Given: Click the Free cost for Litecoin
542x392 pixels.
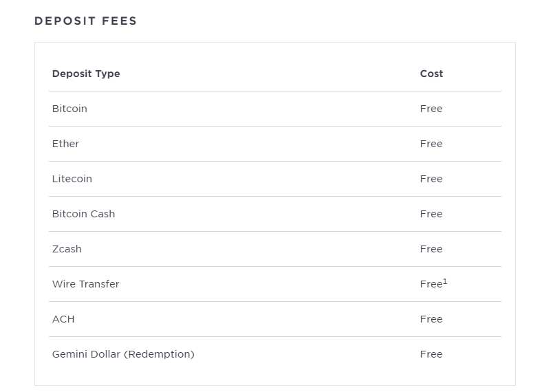Looking at the screenshot, I should pos(431,179).
